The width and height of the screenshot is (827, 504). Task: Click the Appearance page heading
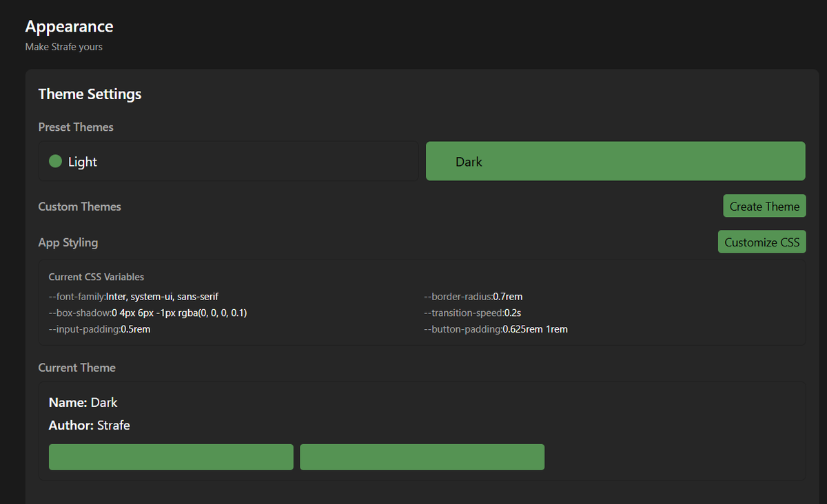[69, 27]
